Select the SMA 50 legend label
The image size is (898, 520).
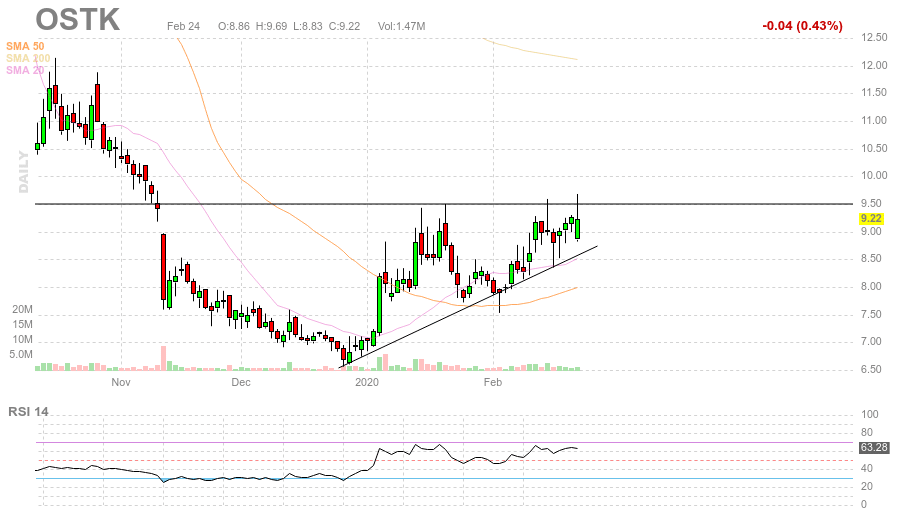click(x=25, y=46)
